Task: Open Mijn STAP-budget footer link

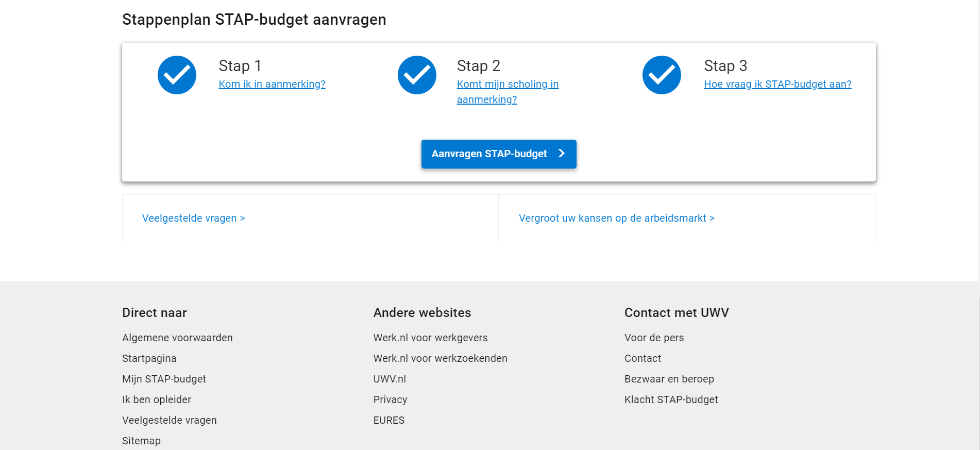Action: (x=164, y=379)
